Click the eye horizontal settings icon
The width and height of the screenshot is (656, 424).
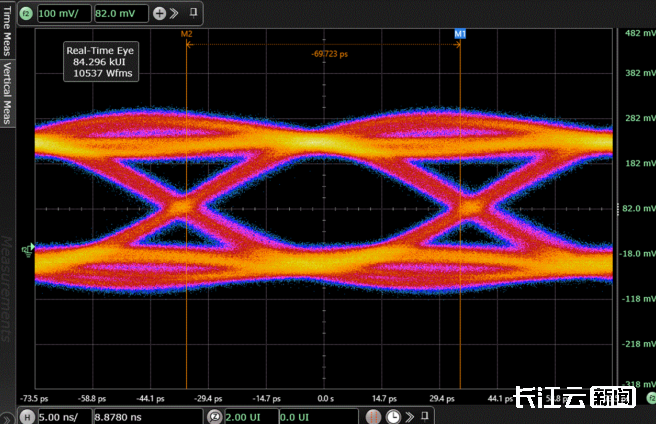click(213, 415)
